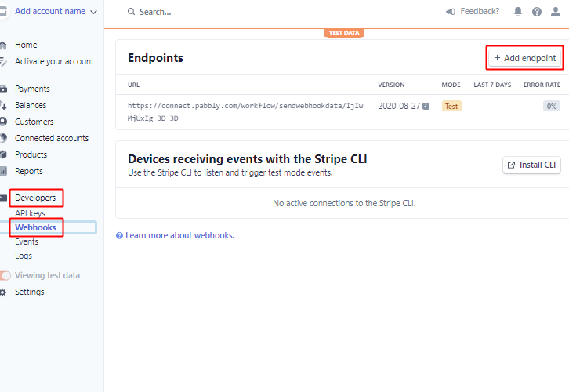
Task: Click the Feedback? link
Action: [480, 11]
